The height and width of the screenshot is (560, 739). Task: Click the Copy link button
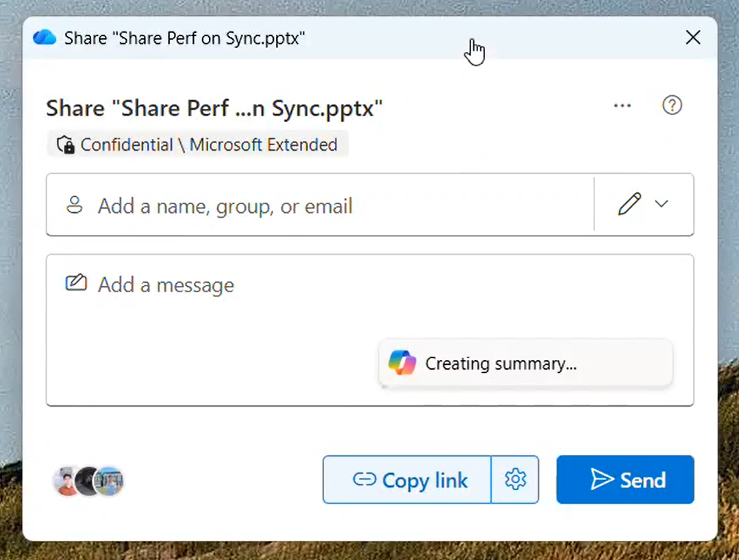coord(408,479)
